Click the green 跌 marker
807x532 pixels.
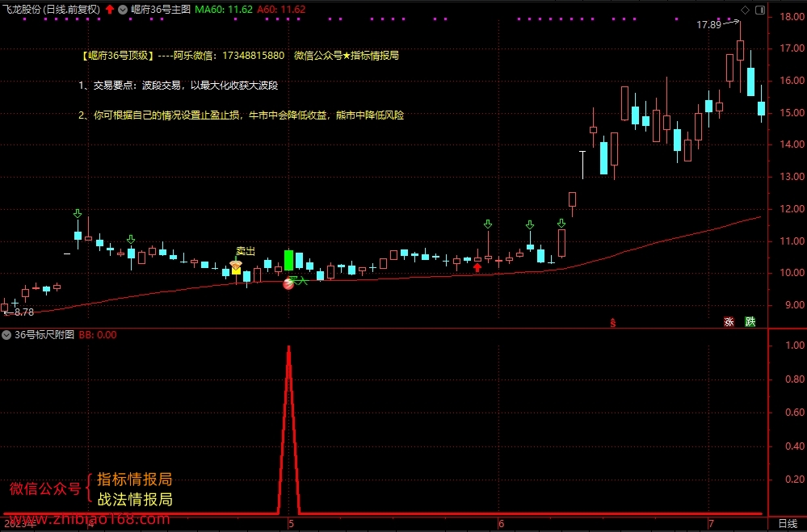click(750, 321)
